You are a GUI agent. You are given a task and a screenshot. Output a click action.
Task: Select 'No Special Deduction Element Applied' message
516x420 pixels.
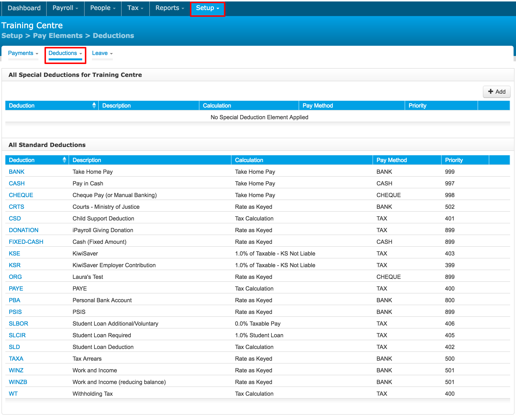(259, 117)
